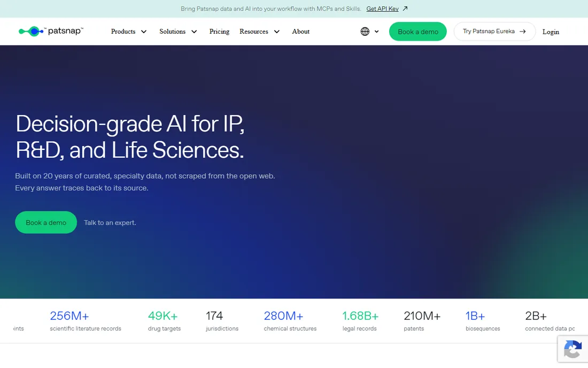This screenshot has width=588, height=368.
Task: Go to the Pricing page
Action: pos(219,32)
